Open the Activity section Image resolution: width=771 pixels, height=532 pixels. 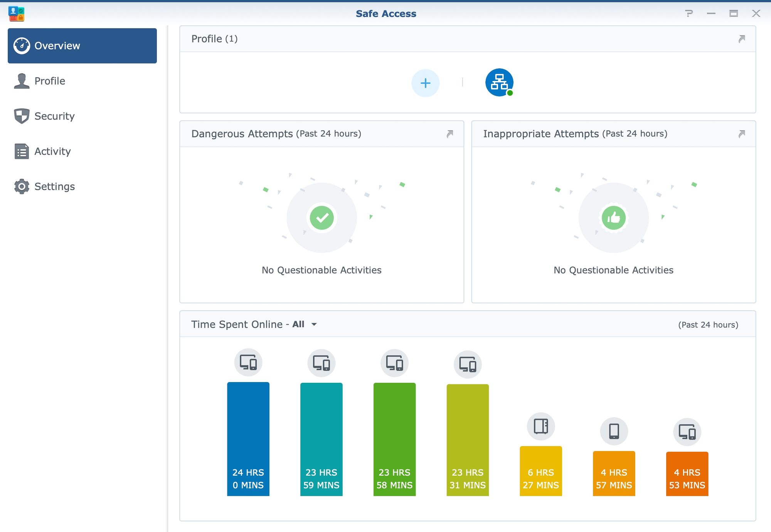(82, 151)
